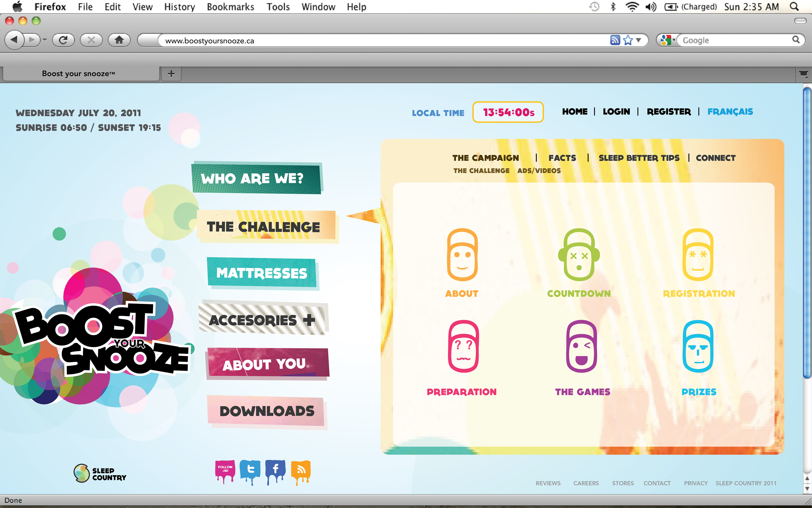Click the browser Back arrow button
Screen dimensions: 812x508
point(14,40)
